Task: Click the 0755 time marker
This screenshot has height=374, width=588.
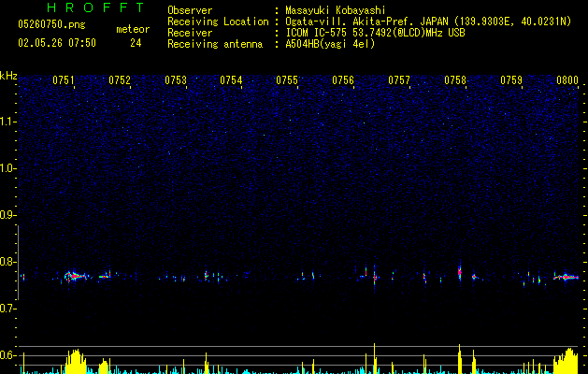Action: [287, 80]
